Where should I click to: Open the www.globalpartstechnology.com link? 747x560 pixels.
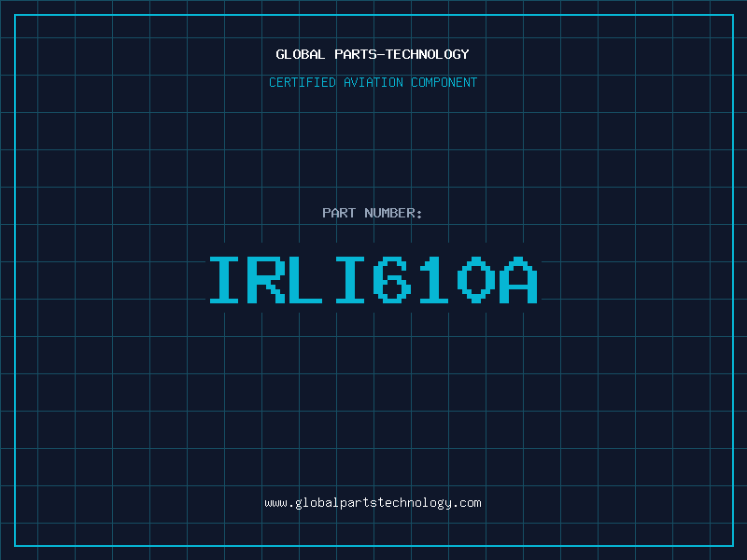[373, 503]
